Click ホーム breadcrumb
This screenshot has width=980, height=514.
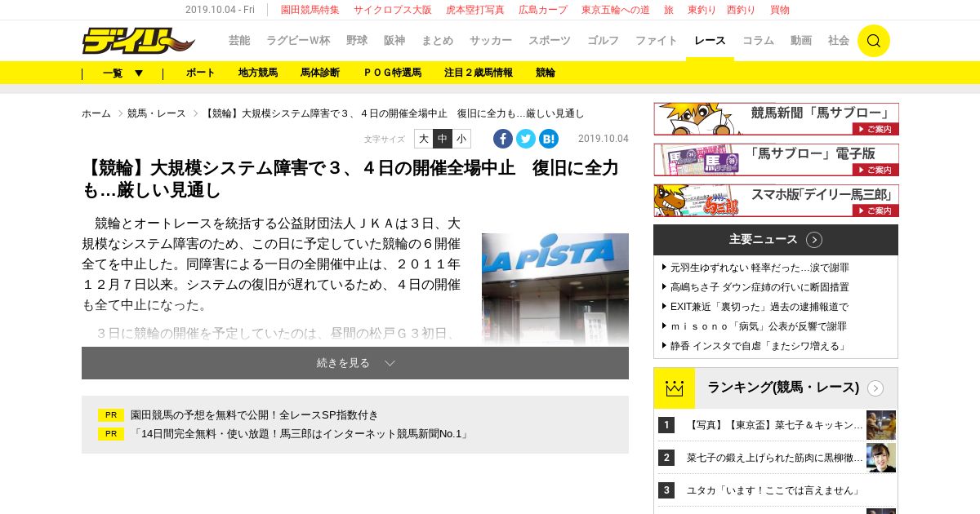click(96, 113)
